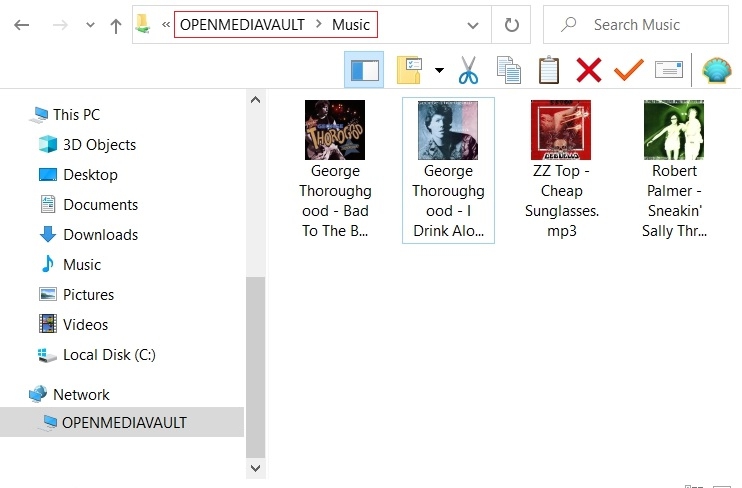This screenshot has height=488, width=742.
Task: Open the folder options dropdown arrow
Action: click(439, 70)
